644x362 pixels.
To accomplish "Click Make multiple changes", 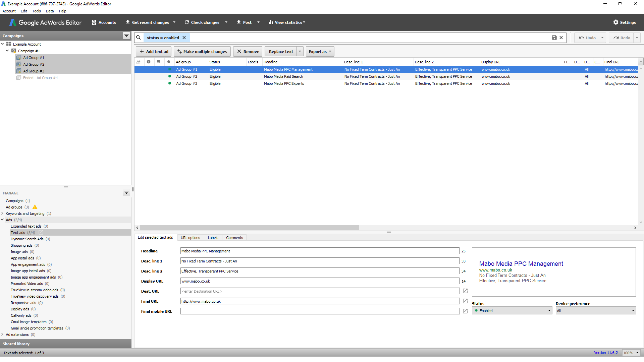I will pos(202,51).
